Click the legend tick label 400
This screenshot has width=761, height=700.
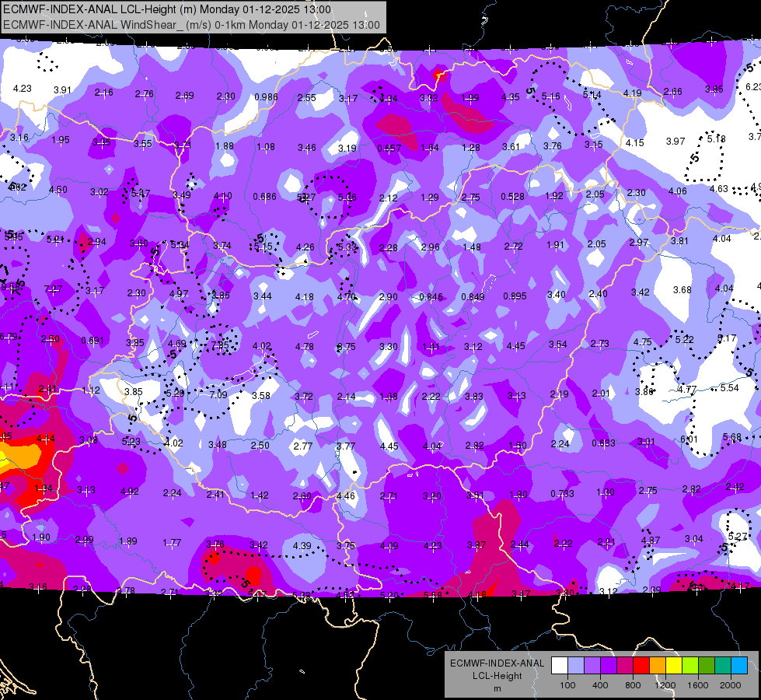(x=600, y=685)
